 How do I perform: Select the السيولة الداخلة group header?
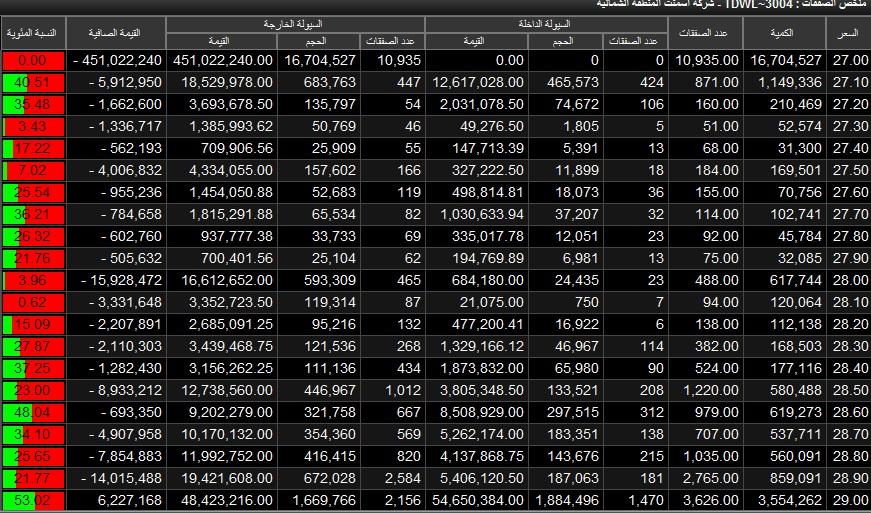[547, 24]
